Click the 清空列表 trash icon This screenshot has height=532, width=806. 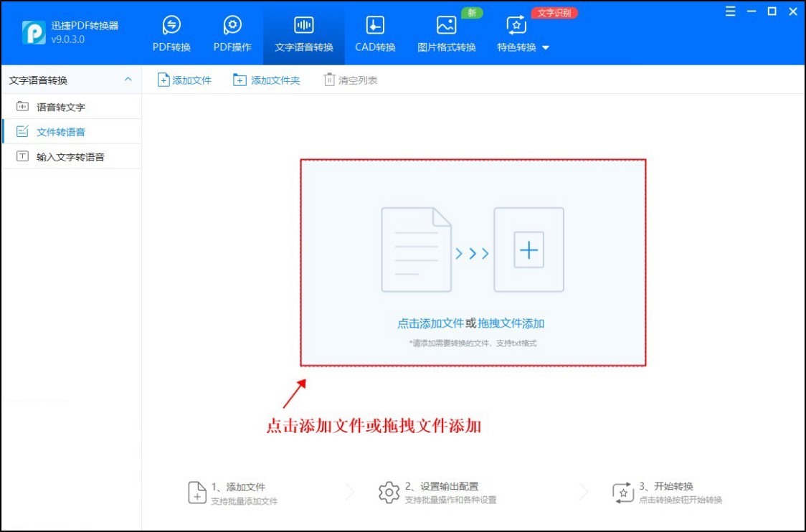click(x=327, y=80)
